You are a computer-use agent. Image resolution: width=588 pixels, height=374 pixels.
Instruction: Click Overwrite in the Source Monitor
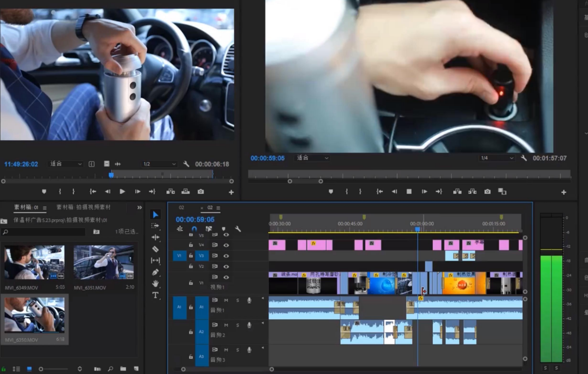[x=186, y=191]
